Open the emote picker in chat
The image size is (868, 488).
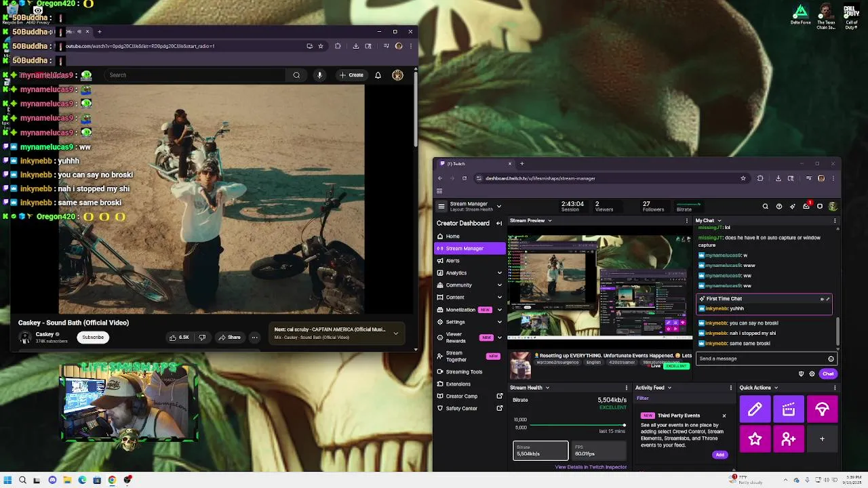[x=831, y=359]
